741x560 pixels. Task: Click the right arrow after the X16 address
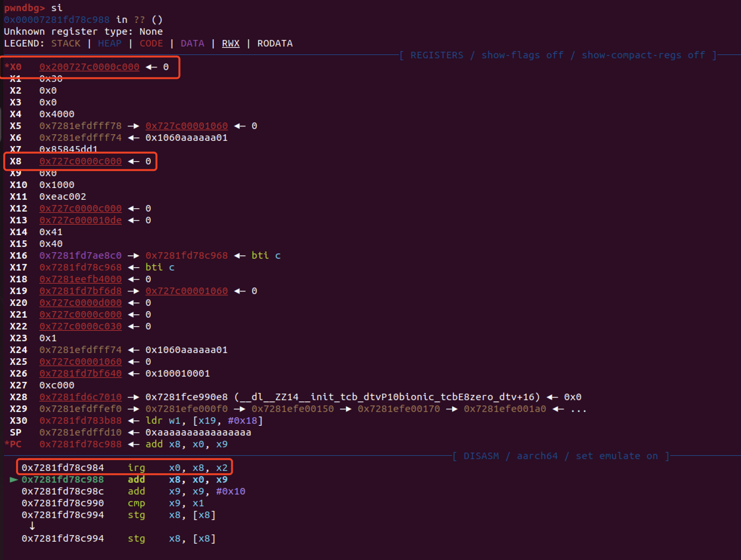click(x=133, y=255)
